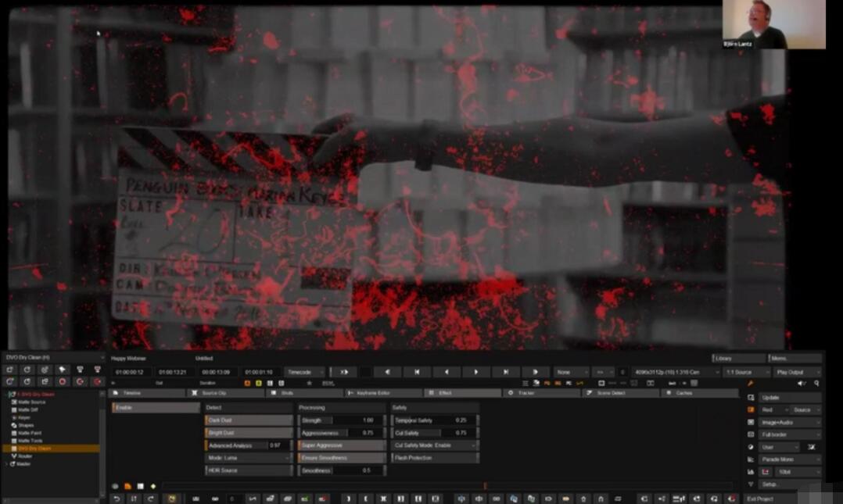Open the Timecode display dropdown
The image size is (843, 504).
(305, 372)
